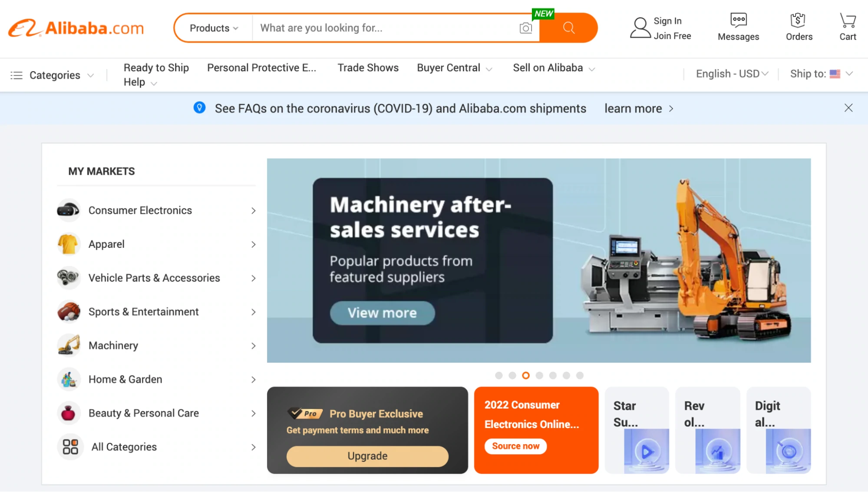This screenshot has height=492, width=868.
Task: Click the location pin COVID banner icon
Action: tap(200, 108)
